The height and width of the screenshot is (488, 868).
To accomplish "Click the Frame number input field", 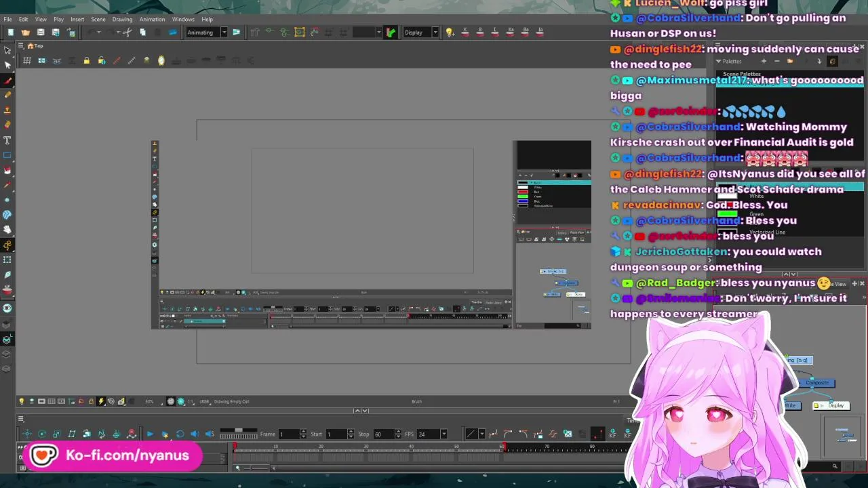I will 288,434.
